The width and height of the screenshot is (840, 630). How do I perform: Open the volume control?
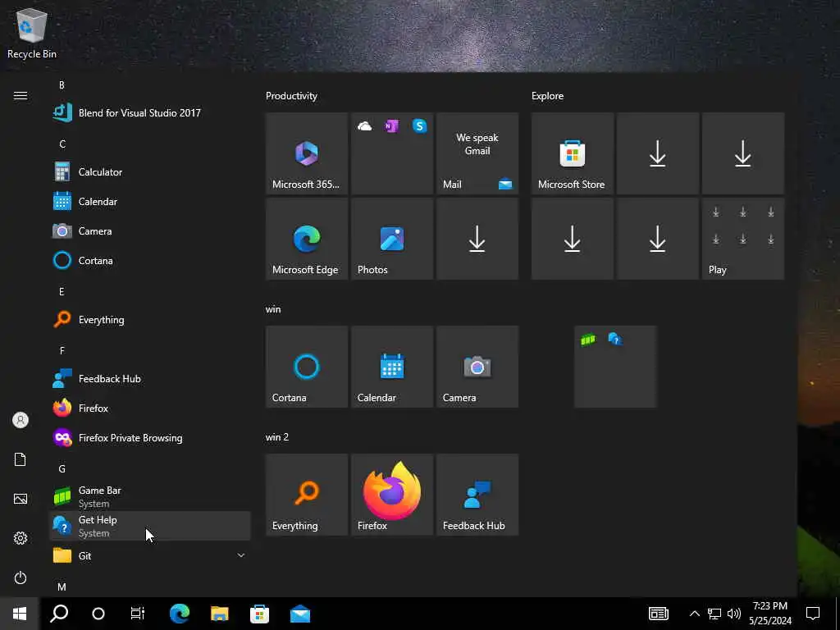coord(734,614)
